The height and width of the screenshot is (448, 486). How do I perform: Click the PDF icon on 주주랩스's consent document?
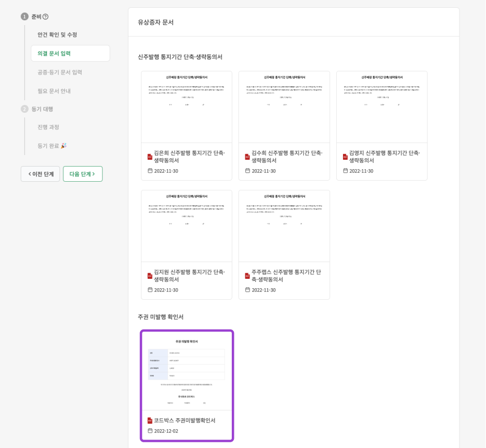248,277
